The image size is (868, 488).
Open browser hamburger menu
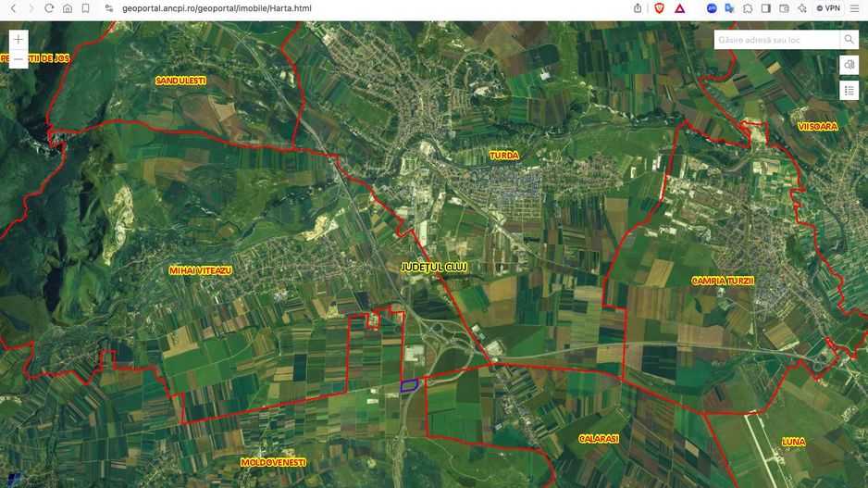[x=855, y=8]
